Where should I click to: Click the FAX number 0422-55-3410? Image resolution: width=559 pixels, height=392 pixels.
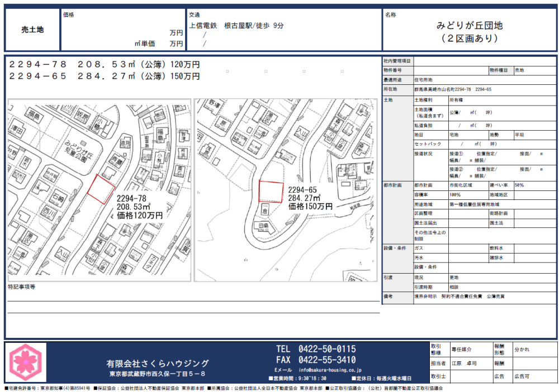(x=327, y=360)
